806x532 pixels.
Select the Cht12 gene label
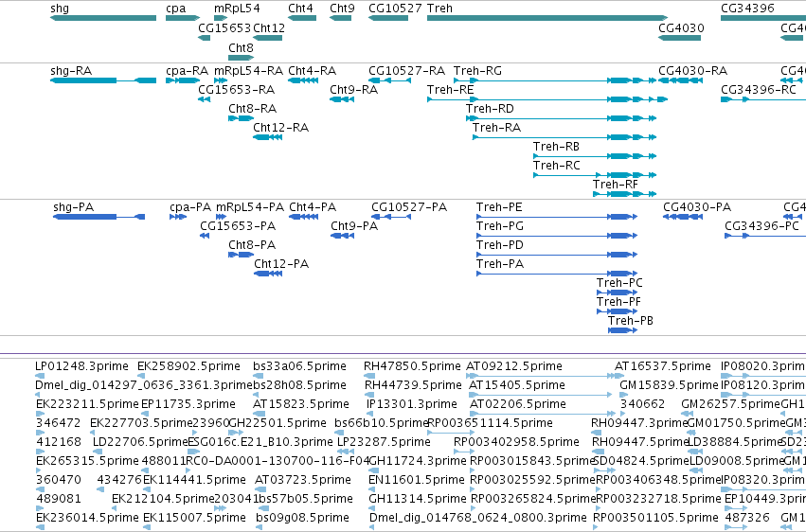click(x=269, y=28)
